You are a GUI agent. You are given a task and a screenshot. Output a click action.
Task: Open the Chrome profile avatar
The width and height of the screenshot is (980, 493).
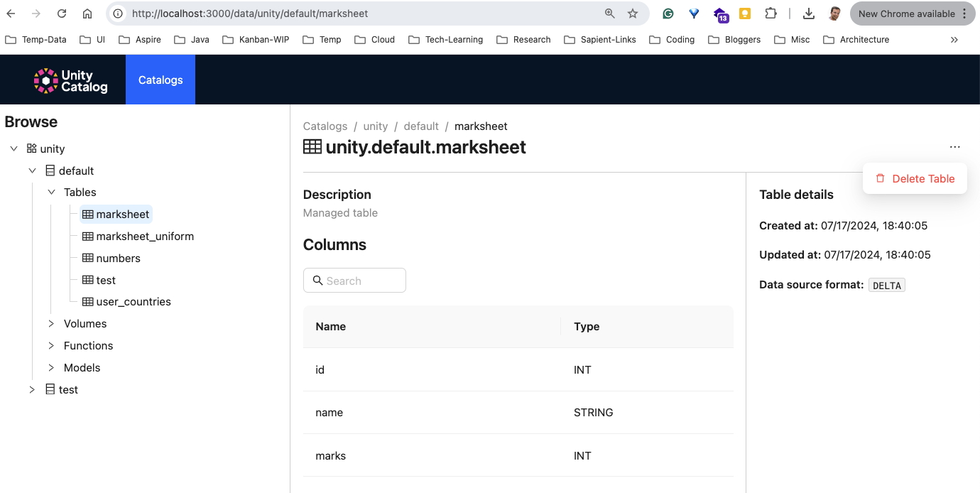click(834, 13)
